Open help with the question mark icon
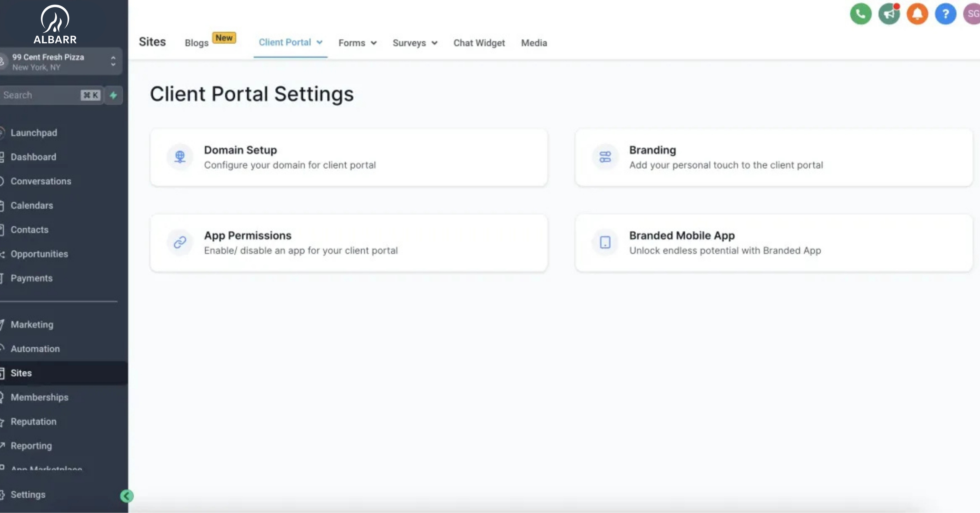The height and width of the screenshot is (513, 980). [946, 14]
